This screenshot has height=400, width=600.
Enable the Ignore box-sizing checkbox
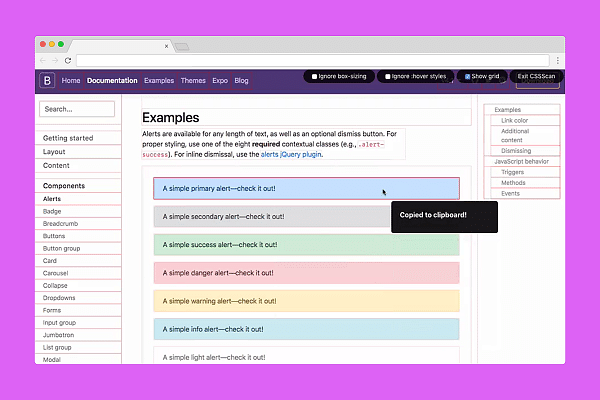pyautogui.click(x=315, y=76)
